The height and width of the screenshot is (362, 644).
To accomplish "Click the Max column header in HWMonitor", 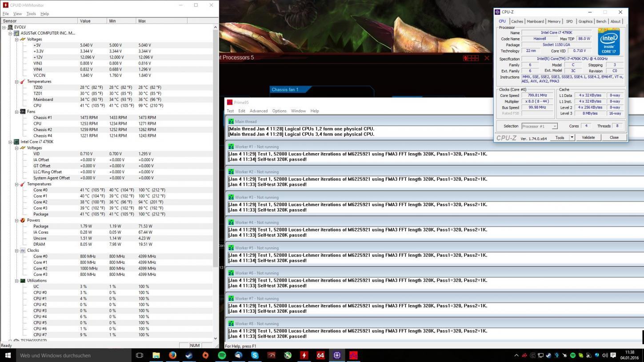I will (x=161, y=21).
